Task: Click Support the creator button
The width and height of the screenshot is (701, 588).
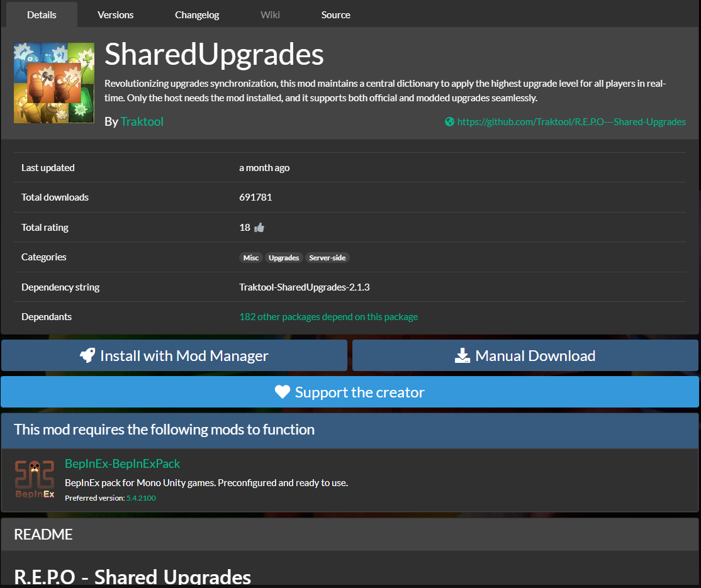Action: 350,392
